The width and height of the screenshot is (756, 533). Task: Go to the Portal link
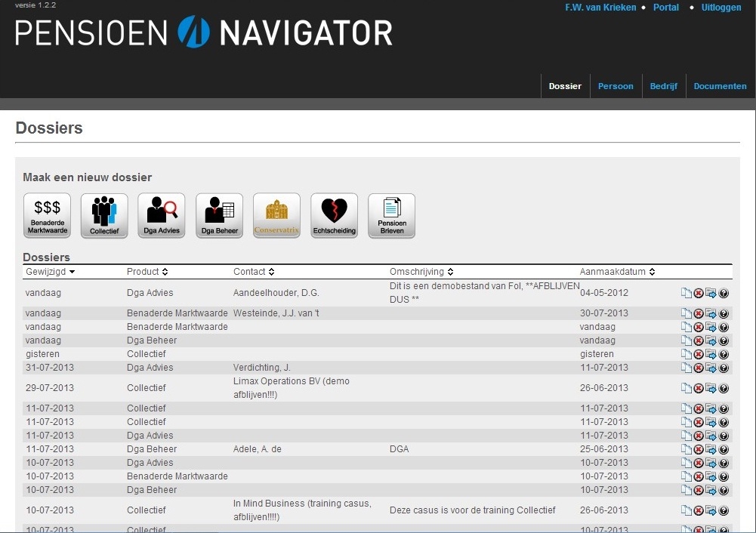(666, 8)
